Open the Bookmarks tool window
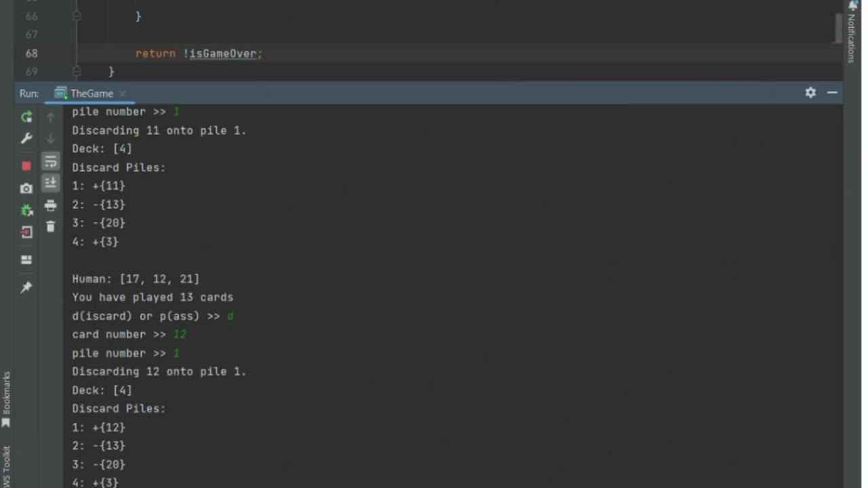Image resolution: width=868 pixels, height=488 pixels. [7, 399]
